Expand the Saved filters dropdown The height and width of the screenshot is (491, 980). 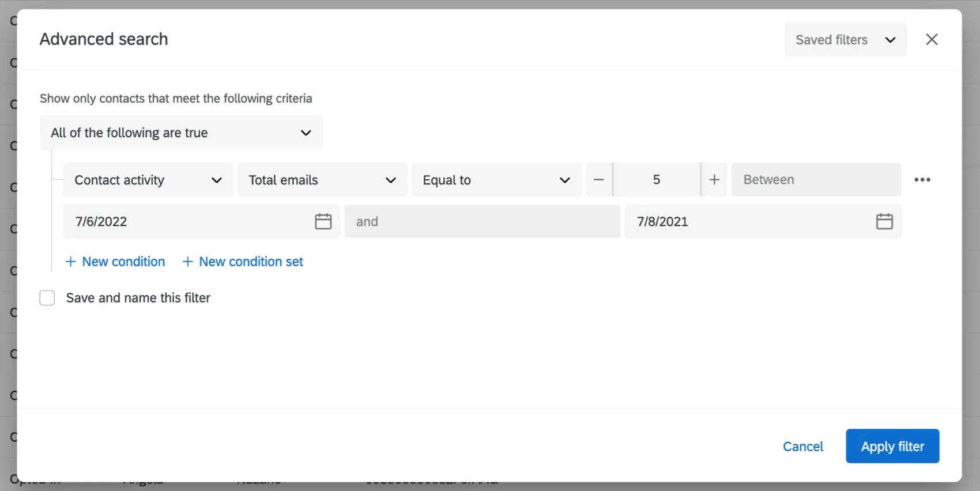point(845,40)
